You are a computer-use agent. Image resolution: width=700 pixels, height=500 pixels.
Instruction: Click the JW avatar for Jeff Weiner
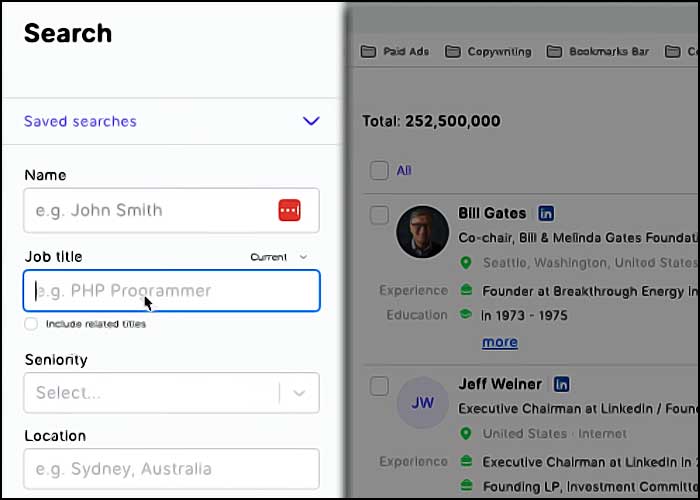(422, 403)
